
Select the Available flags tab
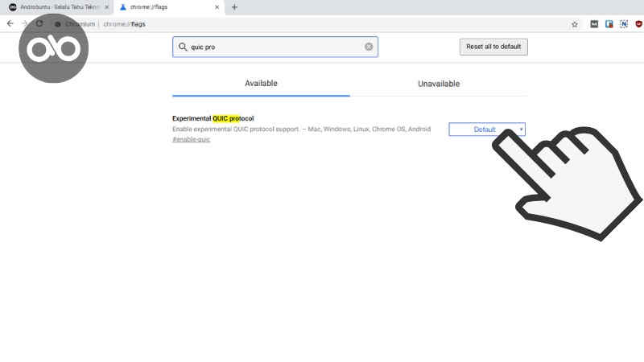click(x=261, y=84)
